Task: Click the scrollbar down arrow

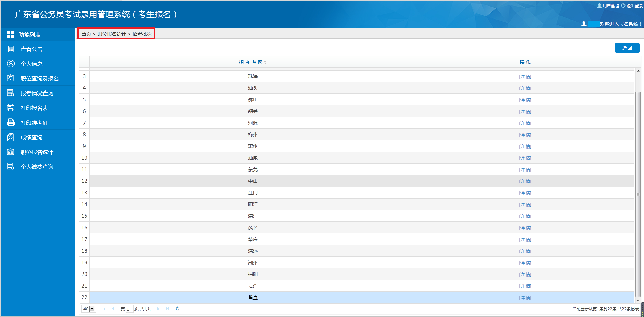Action: tap(638, 301)
